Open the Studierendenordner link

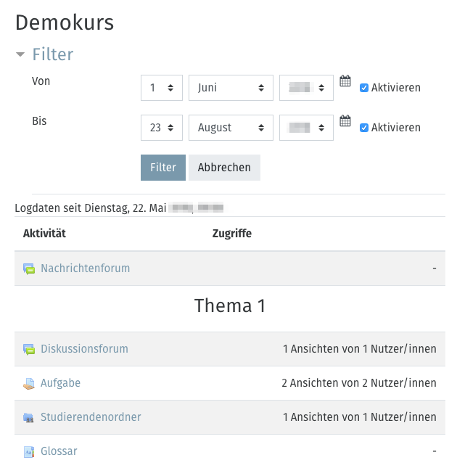tap(91, 417)
